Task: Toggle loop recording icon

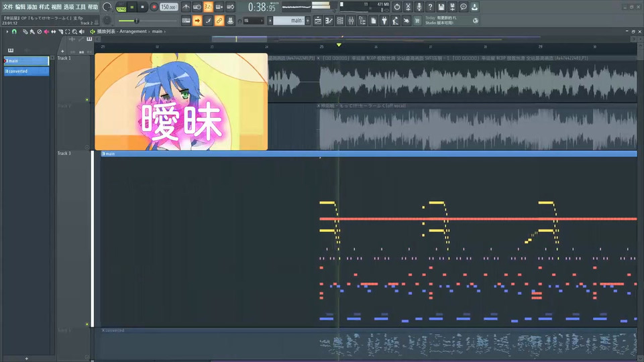Action: point(230,7)
